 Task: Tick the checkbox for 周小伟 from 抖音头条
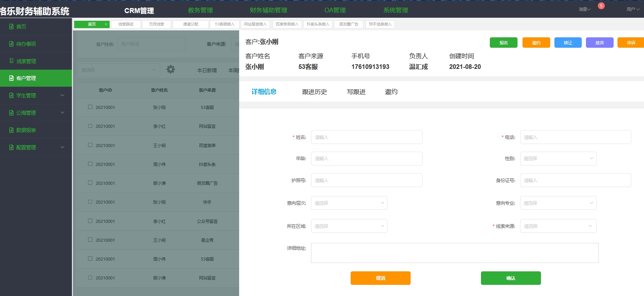click(x=90, y=164)
